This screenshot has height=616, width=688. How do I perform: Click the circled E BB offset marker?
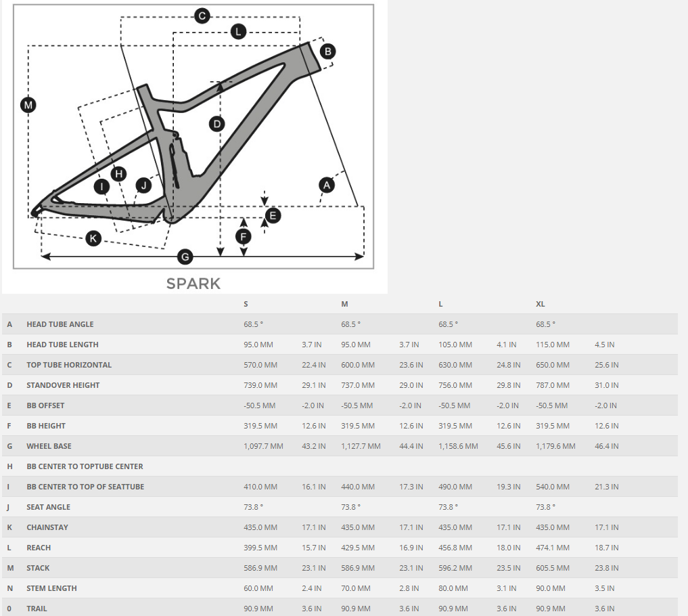273,215
